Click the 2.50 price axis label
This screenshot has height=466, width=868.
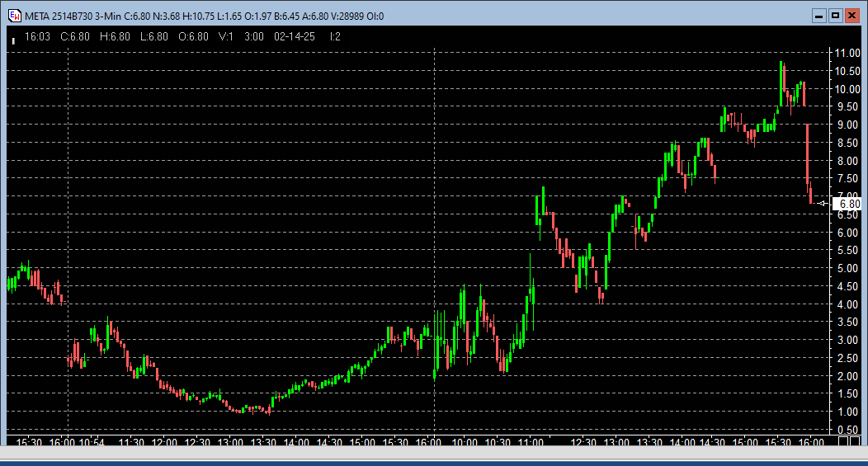(847, 358)
